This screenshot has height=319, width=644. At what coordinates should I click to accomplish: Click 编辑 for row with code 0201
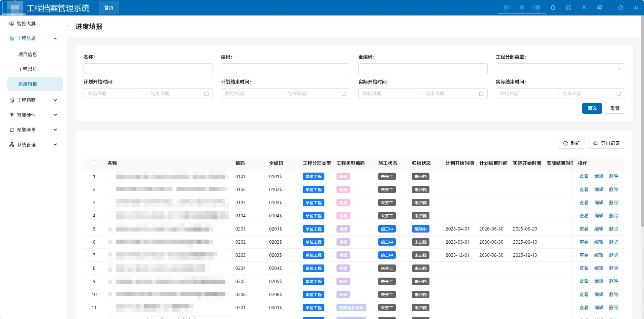point(599,229)
